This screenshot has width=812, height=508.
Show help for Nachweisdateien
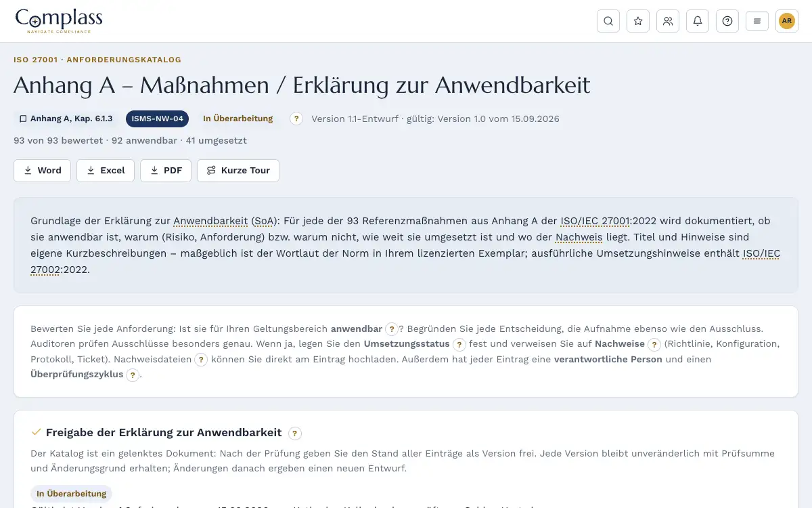tap(201, 360)
